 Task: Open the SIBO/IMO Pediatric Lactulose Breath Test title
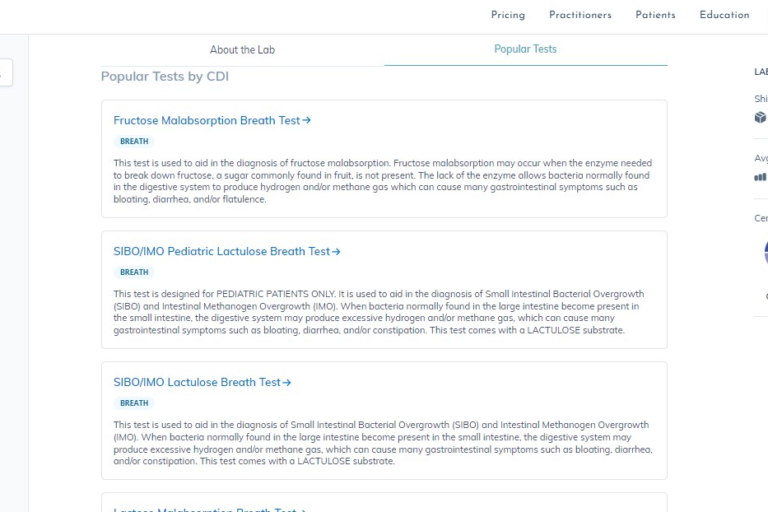221,252
